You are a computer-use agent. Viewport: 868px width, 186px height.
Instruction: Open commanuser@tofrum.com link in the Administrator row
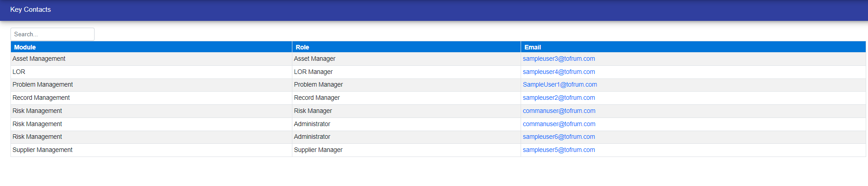(x=559, y=124)
